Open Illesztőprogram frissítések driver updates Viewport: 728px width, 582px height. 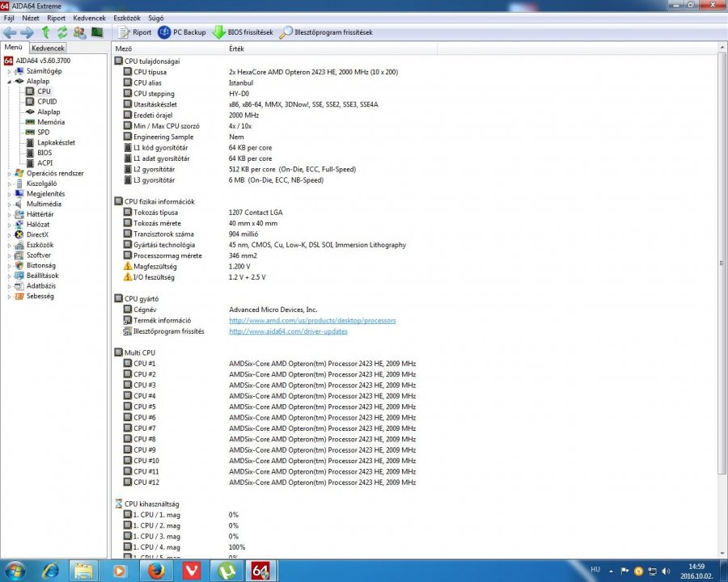[x=326, y=32]
